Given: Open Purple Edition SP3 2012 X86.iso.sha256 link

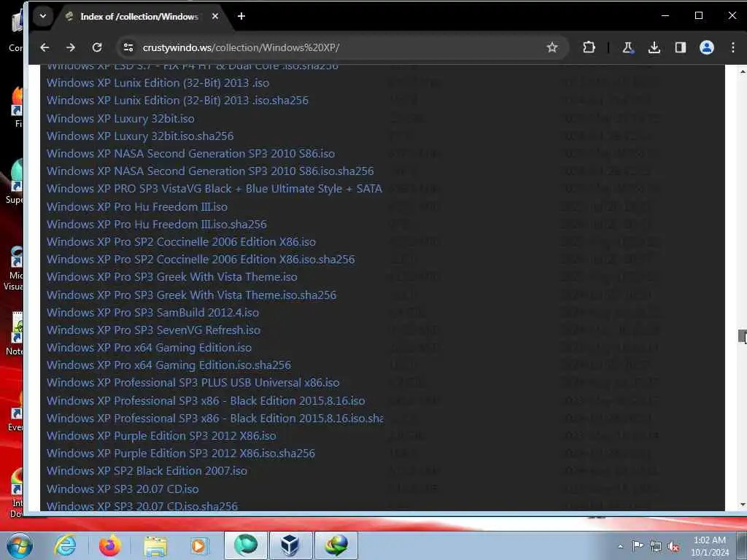Looking at the screenshot, I should click(181, 454).
